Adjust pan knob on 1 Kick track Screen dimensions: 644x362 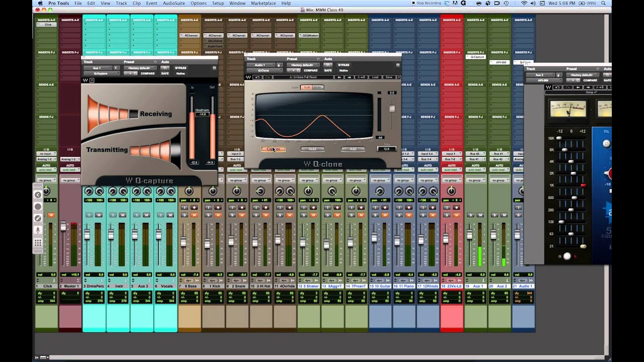213,191
